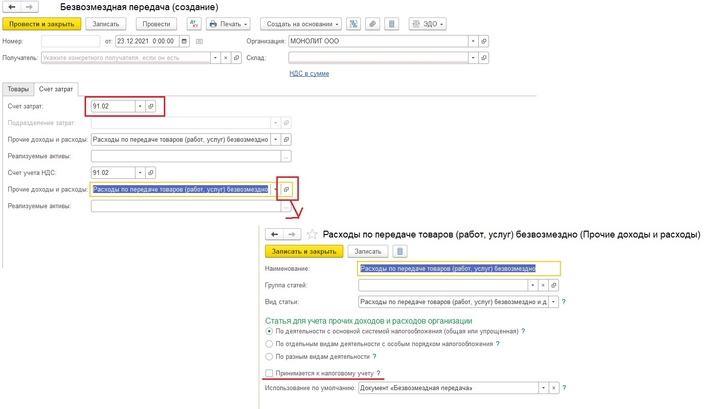Select По разным видам деятельности option
Image resolution: width=714 pixels, height=409 pixels.
coord(269,357)
